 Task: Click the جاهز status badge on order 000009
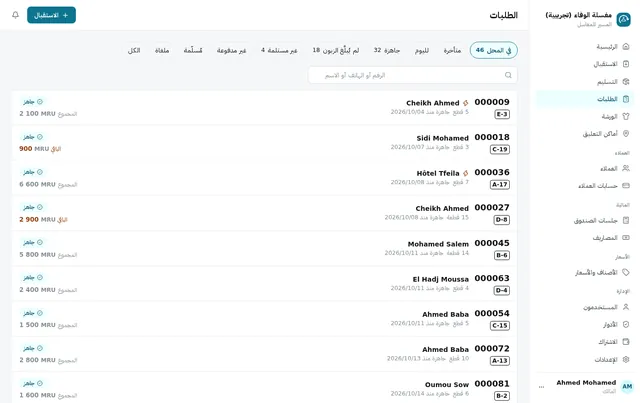point(33,102)
